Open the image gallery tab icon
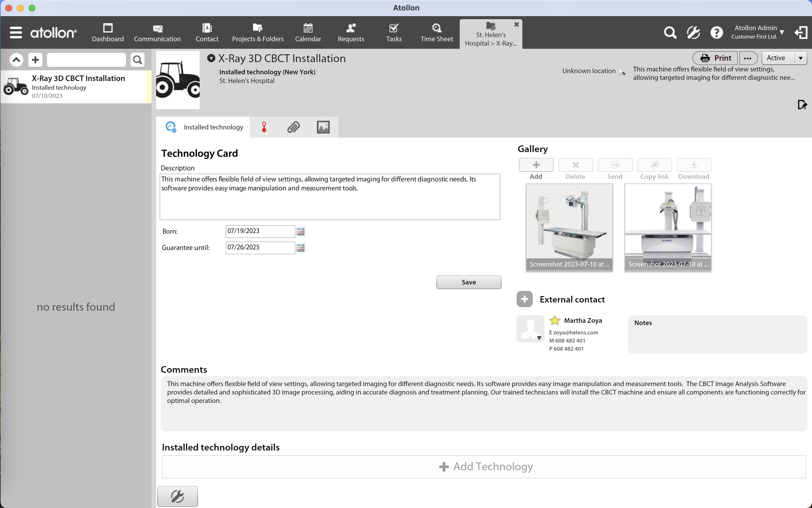Screen dimensions: 812x508 click(x=323, y=127)
